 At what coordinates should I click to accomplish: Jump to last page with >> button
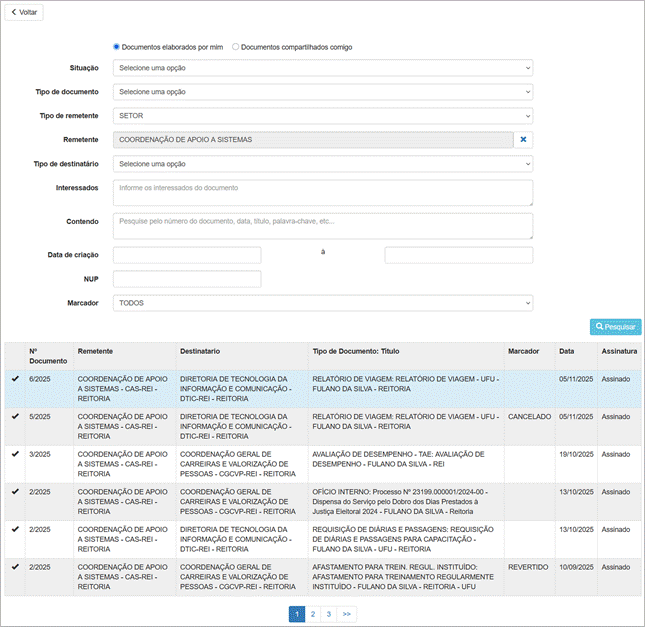click(347, 614)
